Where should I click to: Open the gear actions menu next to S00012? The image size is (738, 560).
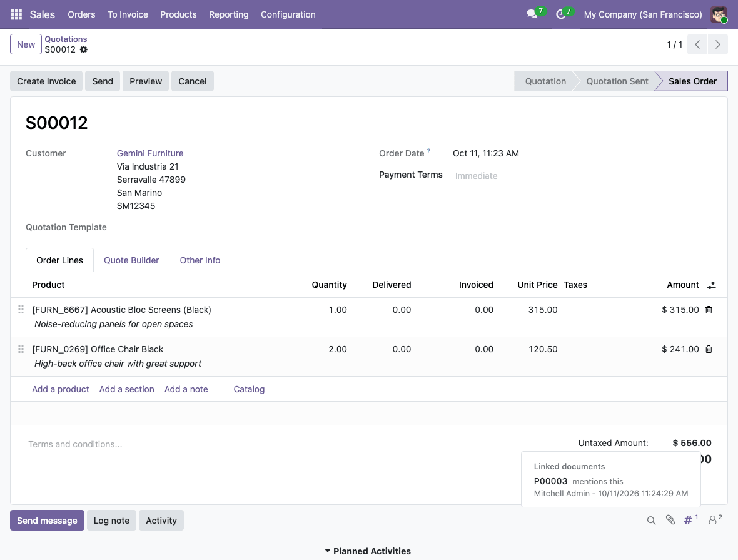point(83,49)
